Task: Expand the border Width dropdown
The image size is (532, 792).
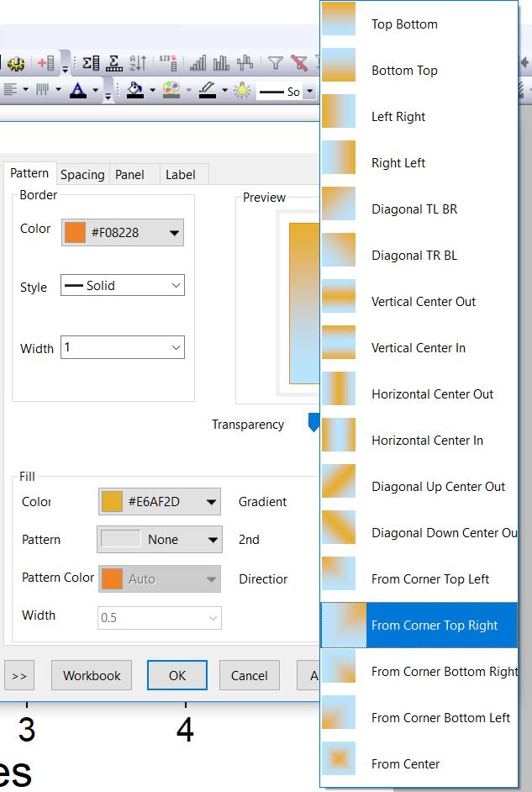Action: click(x=123, y=347)
